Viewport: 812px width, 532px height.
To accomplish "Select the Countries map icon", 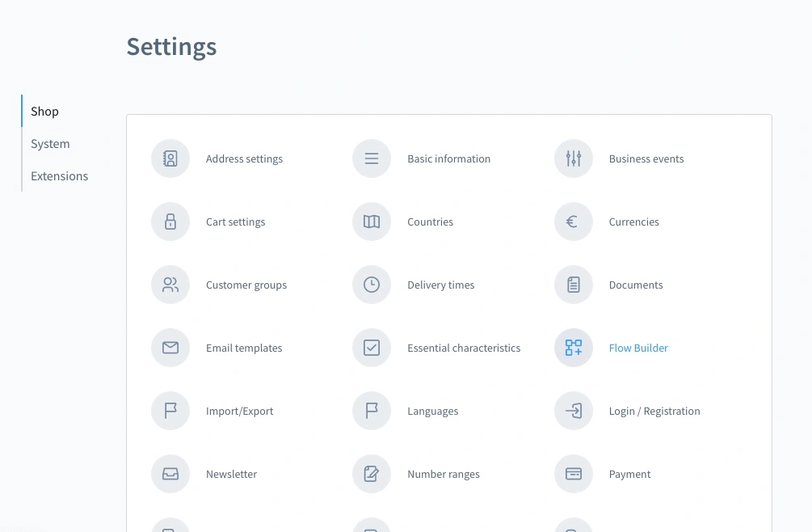I will pos(372,222).
